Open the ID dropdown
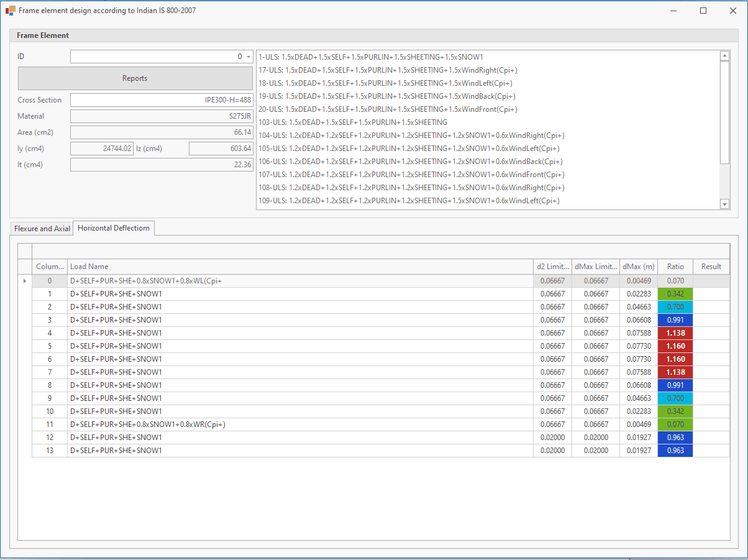Screen dimensions: 748x560 pos(249,57)
